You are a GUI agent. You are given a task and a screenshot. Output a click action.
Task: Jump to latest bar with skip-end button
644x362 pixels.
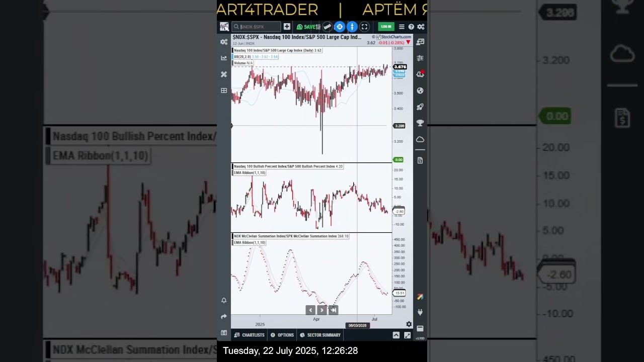(333, 310)
